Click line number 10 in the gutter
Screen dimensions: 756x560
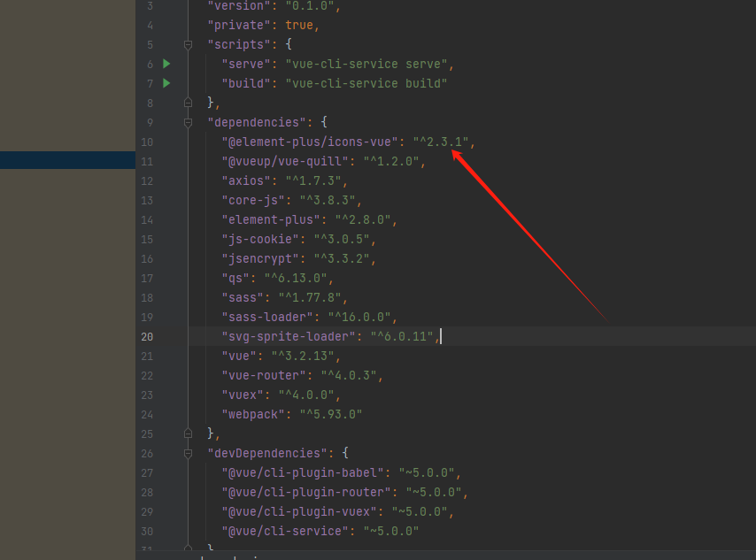147,142
